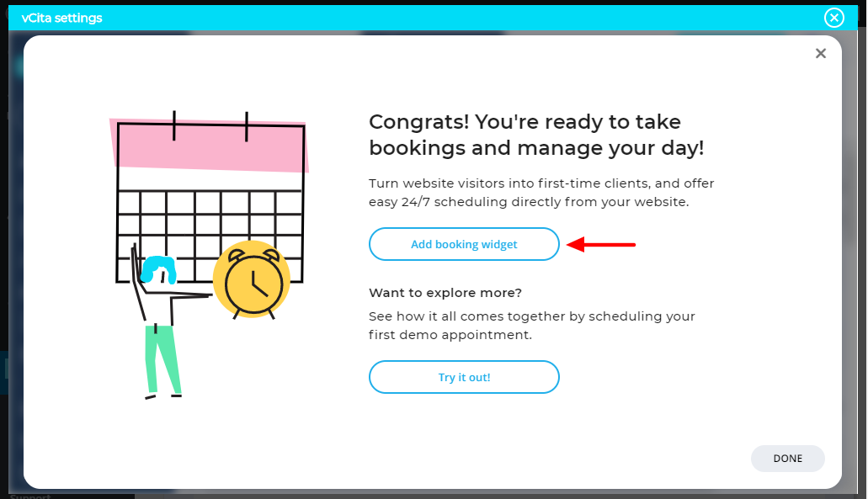The height and width of the screenshot is (499, 868).
Task: Click the Add booking widget button
Action: click(464, 245)
